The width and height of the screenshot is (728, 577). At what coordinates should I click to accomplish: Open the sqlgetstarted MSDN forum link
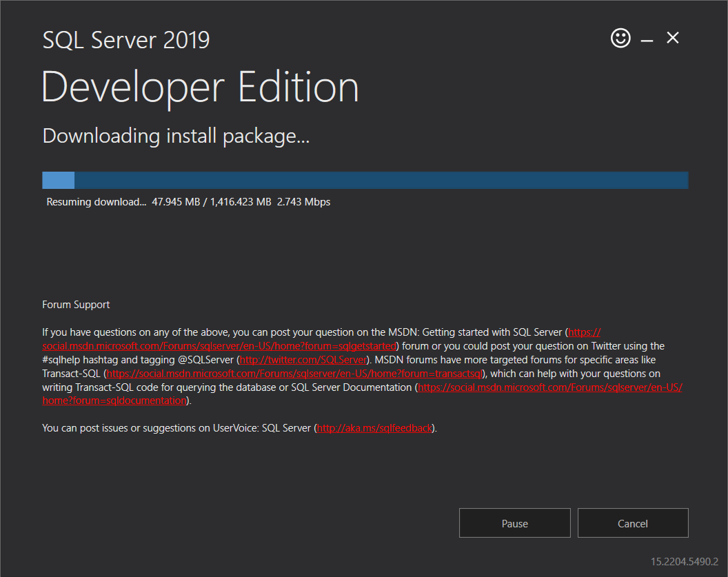(x=219, y=346)
